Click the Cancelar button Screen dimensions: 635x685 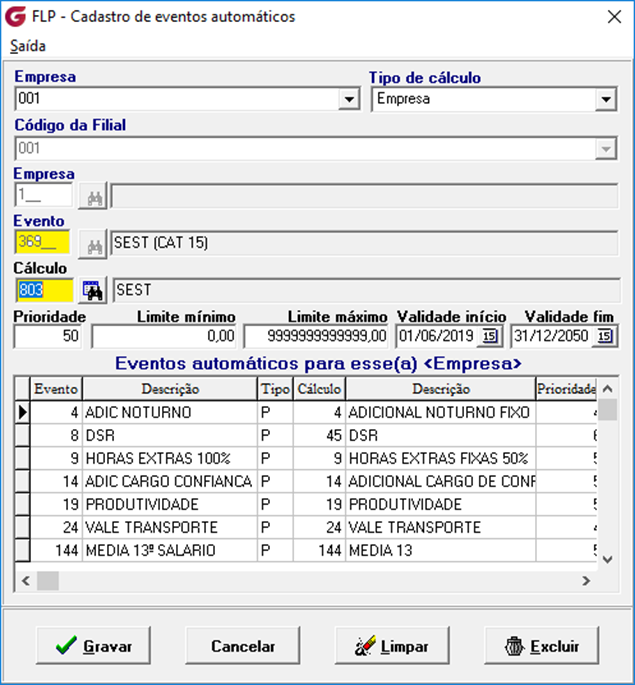[243, 646]
